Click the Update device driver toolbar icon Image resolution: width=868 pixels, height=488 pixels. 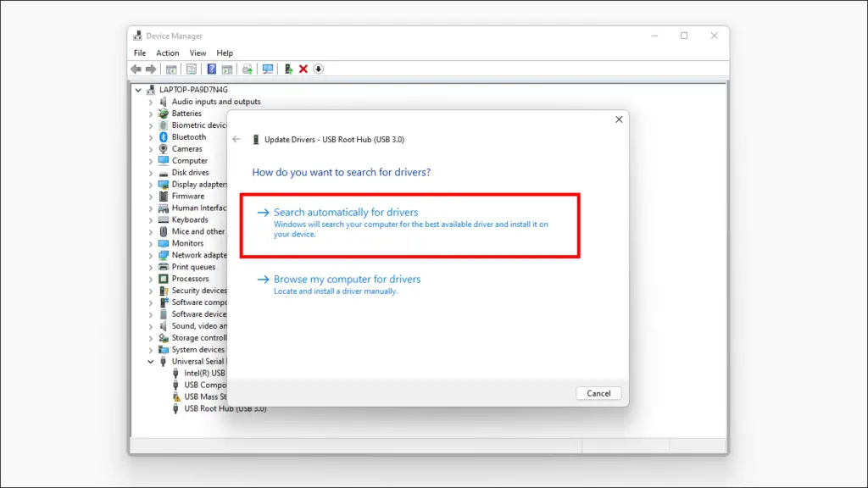pos(288,69)
